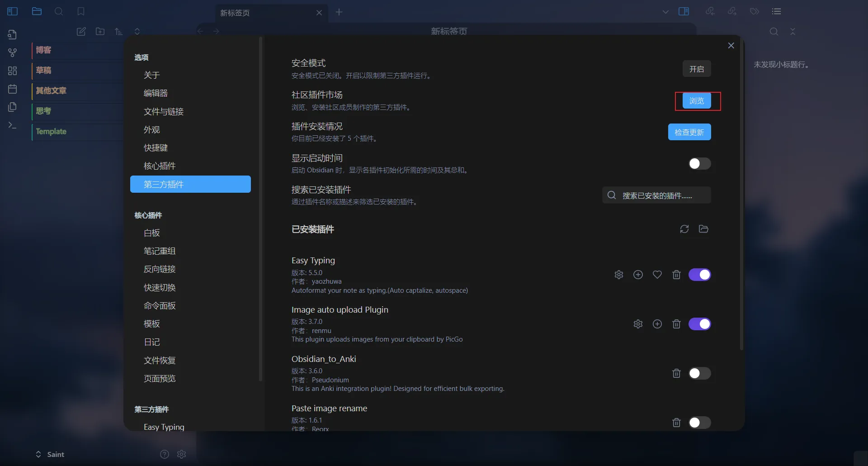
Task: Open the search icon in top bar
Action: pyautogui.click(x=59, y=11)
